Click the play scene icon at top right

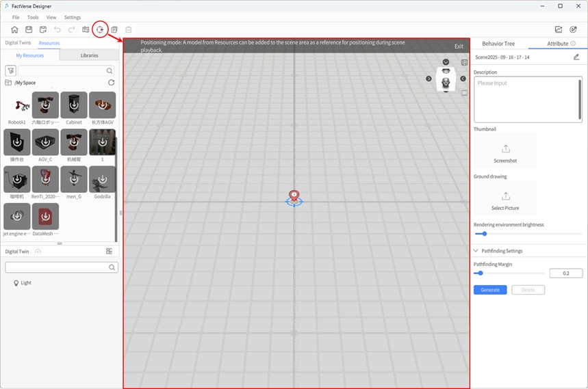pyautogui.click(x=573, y=29)
